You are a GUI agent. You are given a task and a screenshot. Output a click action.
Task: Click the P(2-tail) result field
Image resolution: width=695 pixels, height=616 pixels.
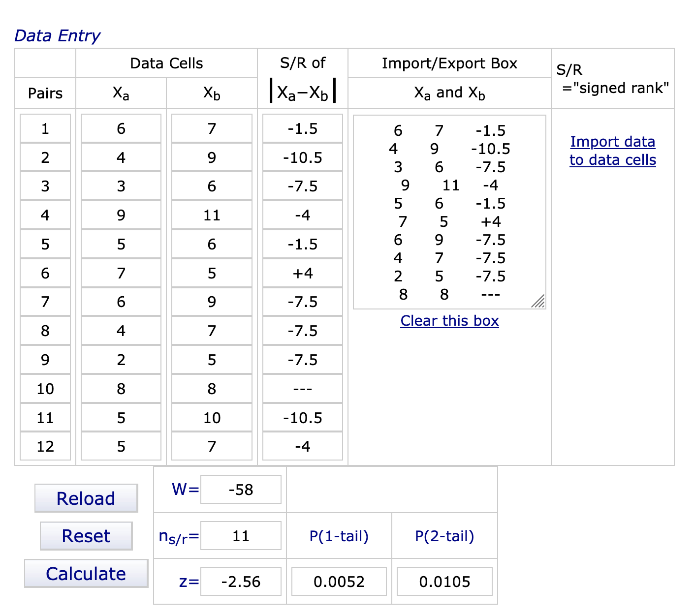444,582
